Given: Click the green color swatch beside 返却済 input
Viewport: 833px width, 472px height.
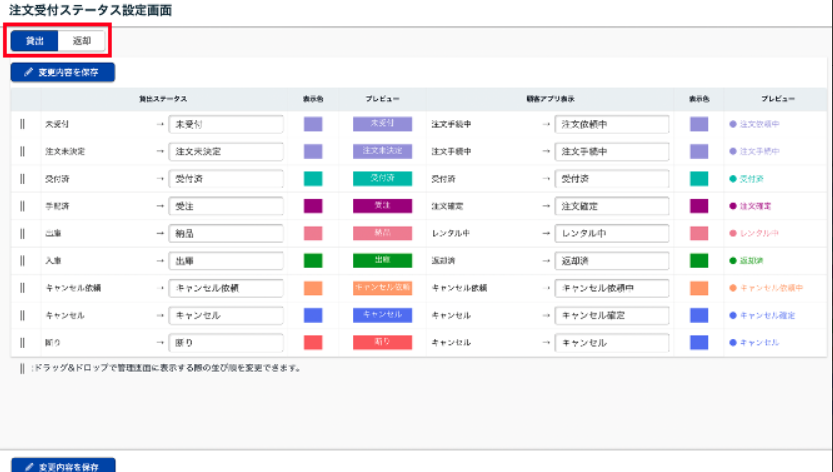Looking at the screenshot, I should pyautogui.click(x=698, y=261).
